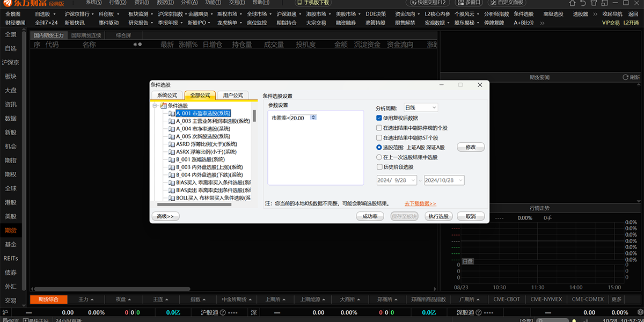
Task: Click the 执行选股 button
Action: (438, 216)
